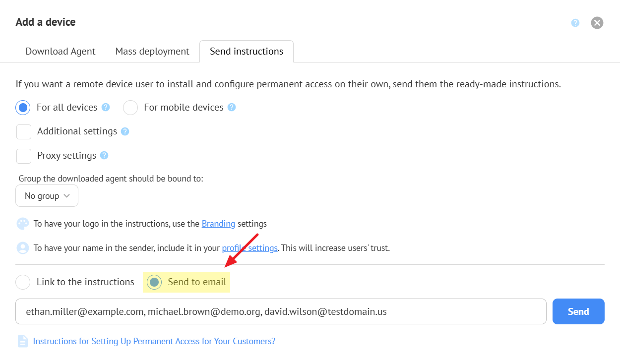Open the No group dropdown
Screen dimensions: 620x364
tap(47, 196)
